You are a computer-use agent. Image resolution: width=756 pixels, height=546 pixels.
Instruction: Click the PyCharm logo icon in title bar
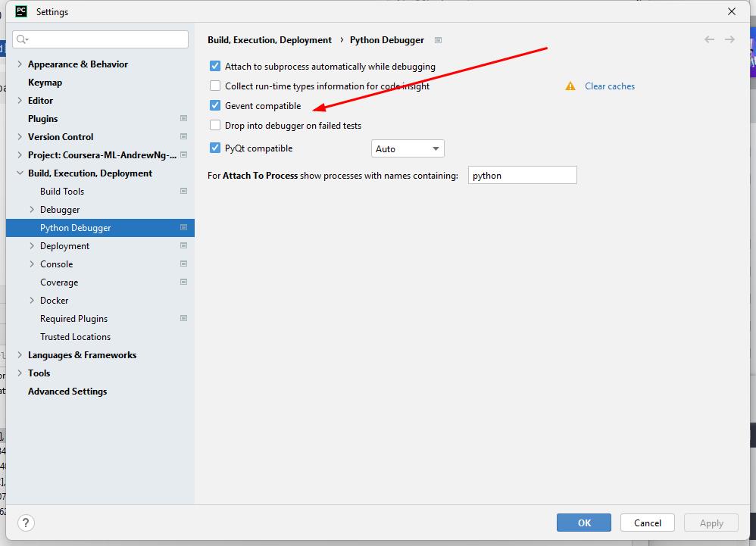pyautogui.click(x=21, y=11)
